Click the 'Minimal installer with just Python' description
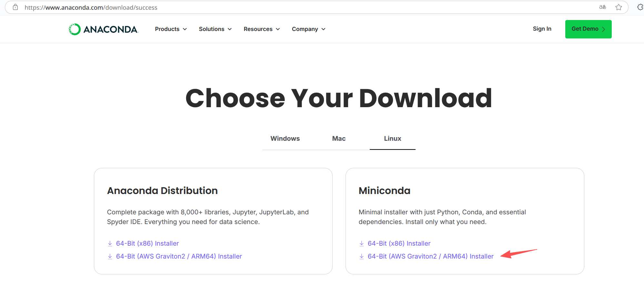Viewport: 644px width, 286px height. click(x=442, y=217)
